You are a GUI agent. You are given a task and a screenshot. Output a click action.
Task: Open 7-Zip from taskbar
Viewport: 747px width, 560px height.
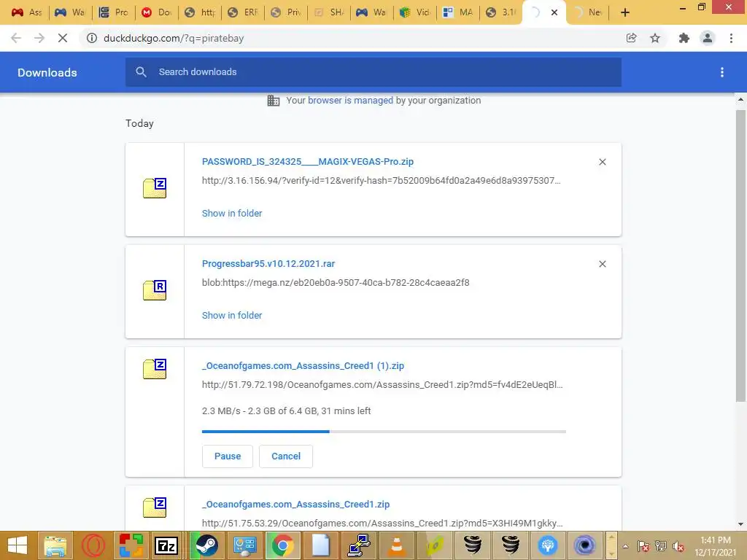(167, 545)
